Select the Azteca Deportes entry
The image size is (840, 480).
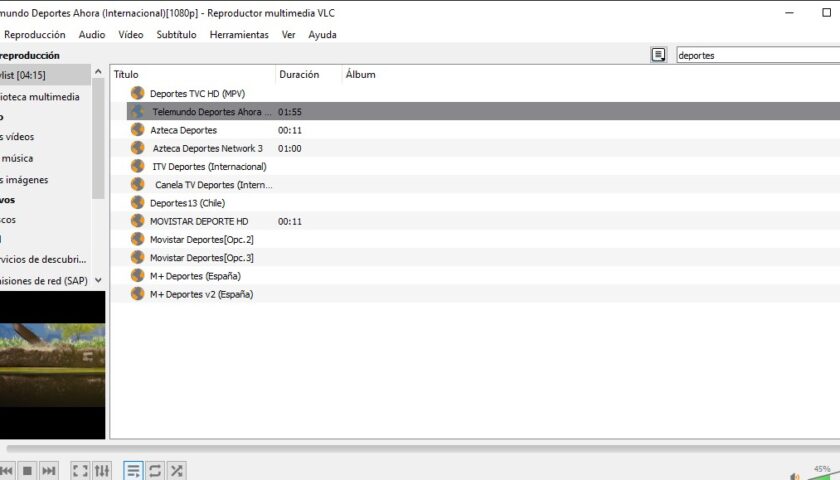pos(183,130)
